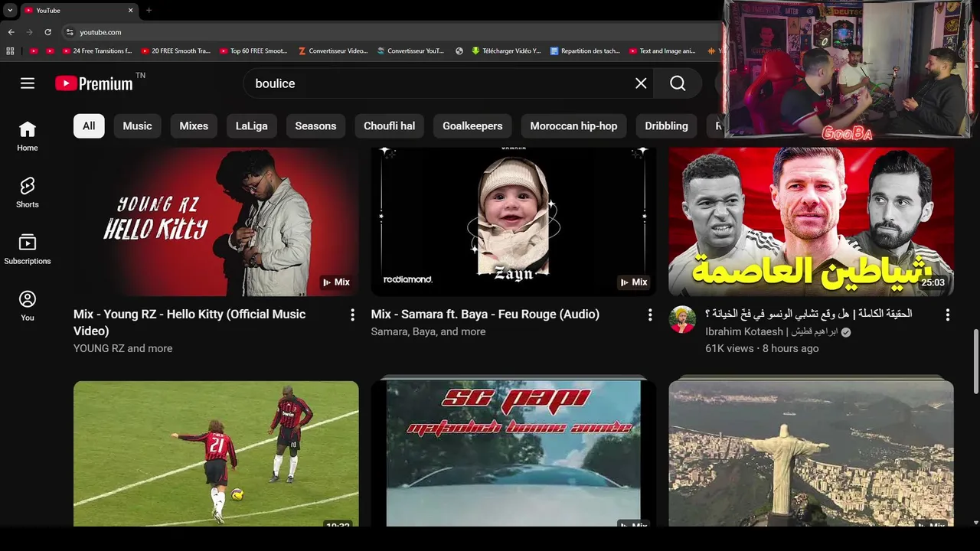980x551 pixels.
Task: Select the Mixes filter chip
Action: 194,126
